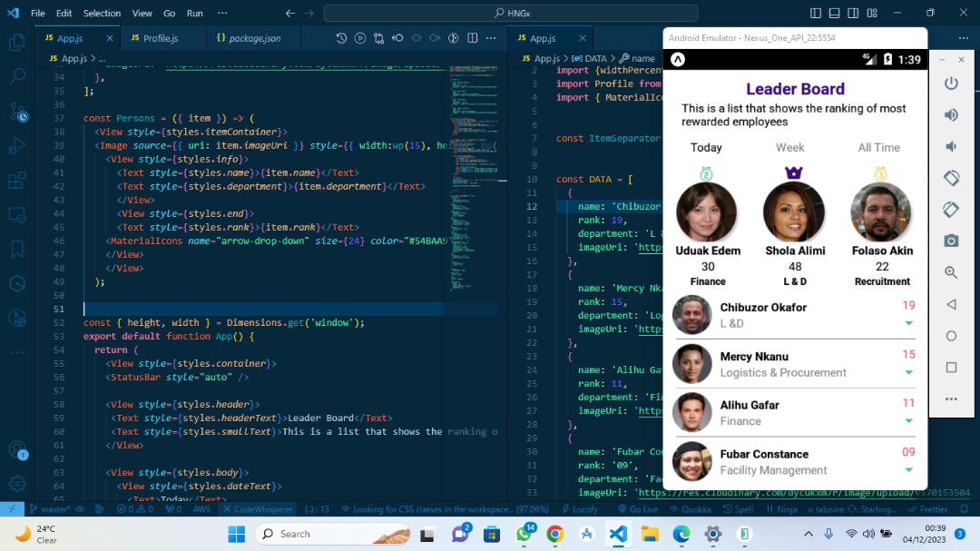Customize layout icon in title bar

click(872, 13)
